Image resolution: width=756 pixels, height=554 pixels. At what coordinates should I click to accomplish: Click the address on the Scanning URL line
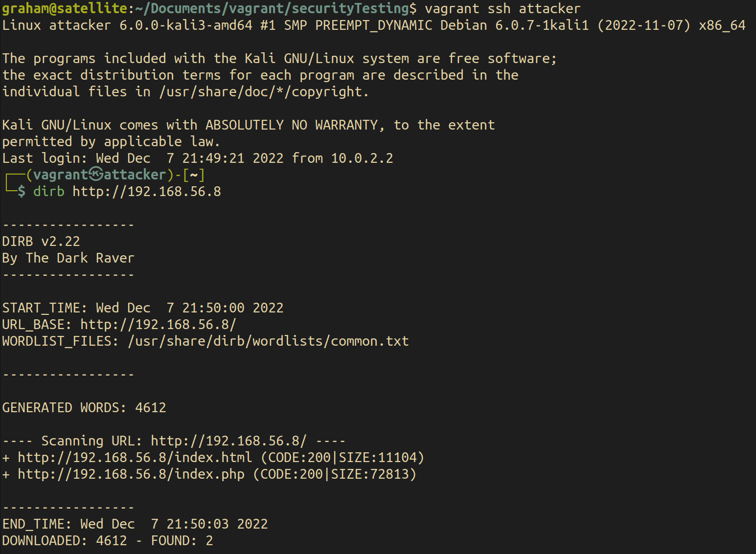pyautogui.click(x=229, y=441)
